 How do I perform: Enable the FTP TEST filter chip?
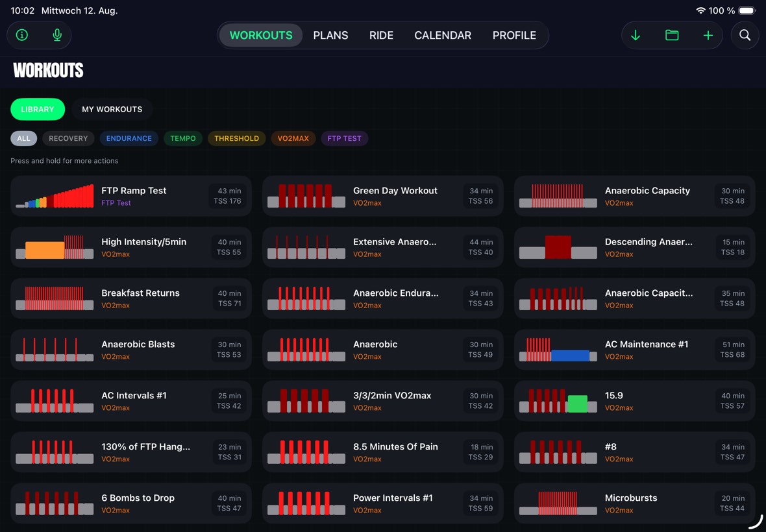[x=345, y=138]
